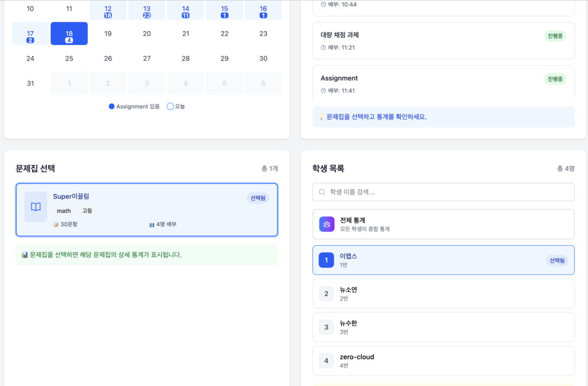Click the math tag on Super이끌림

(x=64, y=211)
